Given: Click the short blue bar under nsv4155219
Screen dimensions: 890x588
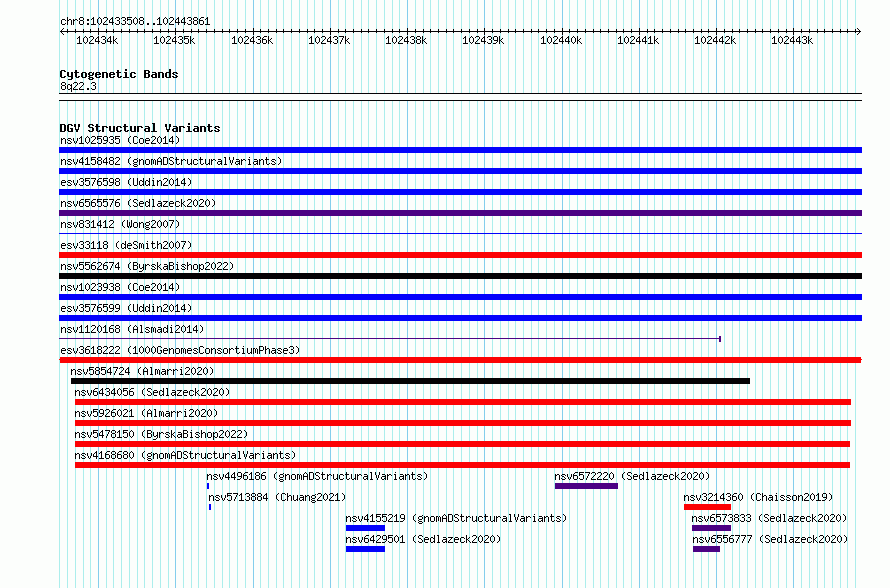Looking at the screenshot, I should pos(365,528).
